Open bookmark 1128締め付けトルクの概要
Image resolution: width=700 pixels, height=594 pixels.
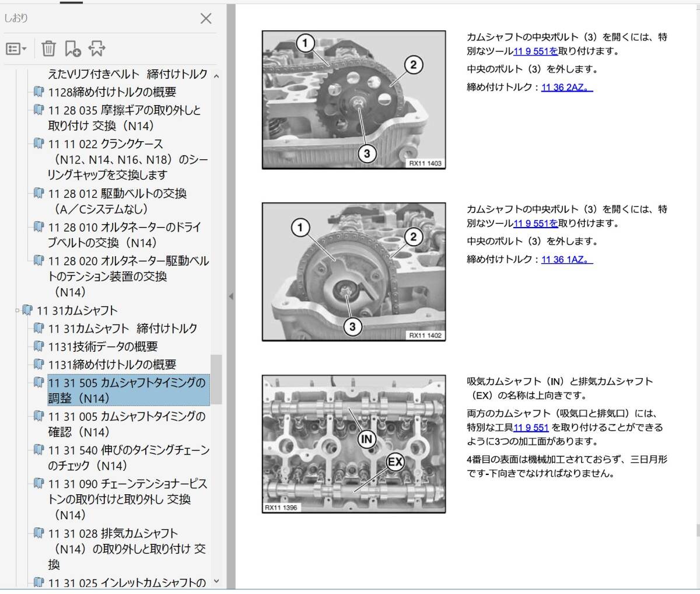click(x=112, y=92)
